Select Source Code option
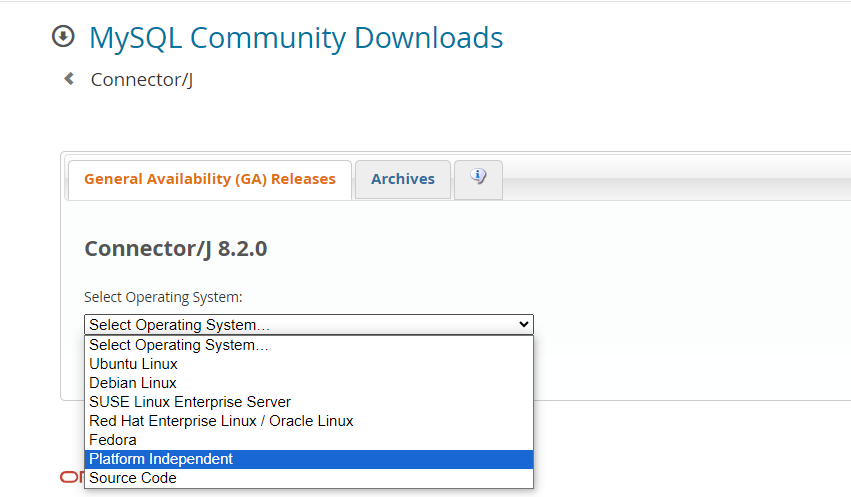Image resolution: width=851 pixels, height=497 pixels. point(309,478)
